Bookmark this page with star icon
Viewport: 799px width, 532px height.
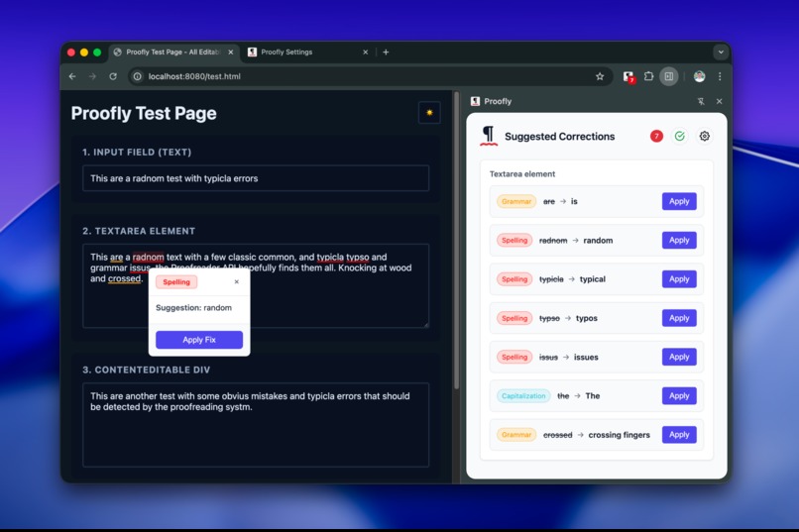[x=600, y=76]
